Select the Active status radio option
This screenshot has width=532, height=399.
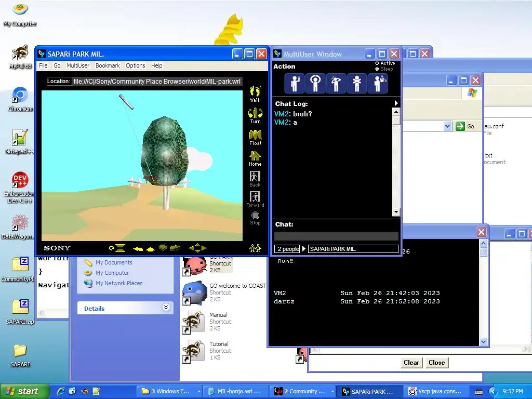[x=385, y=63]
